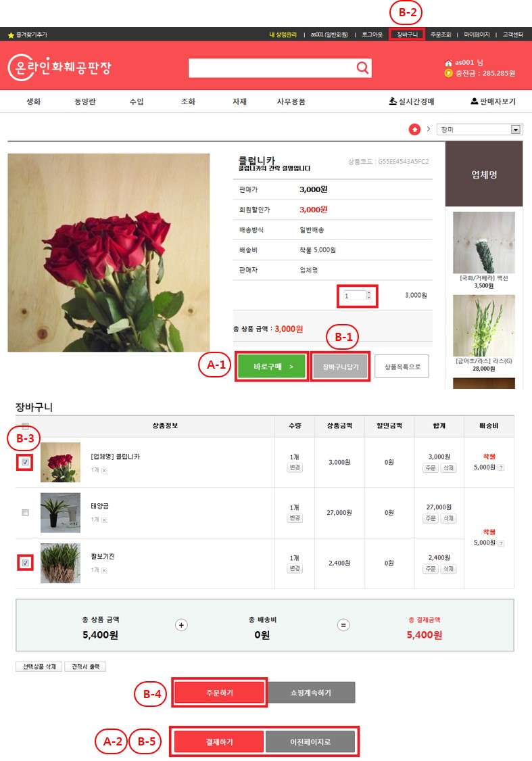Image resolution: width=532 pixels, height=761 pixels.
Task: Toggle select-all checkbox in cart header
Action: click(x=25, y=425)
